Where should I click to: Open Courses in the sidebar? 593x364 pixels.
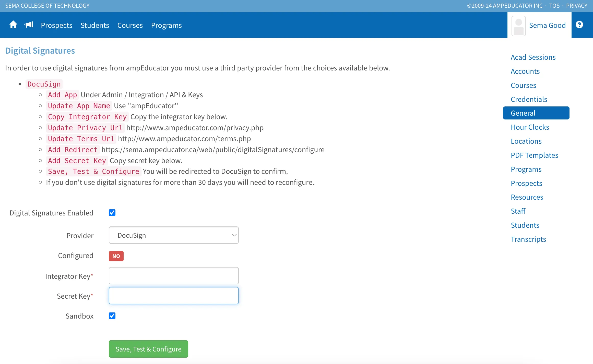click(523, 85)
